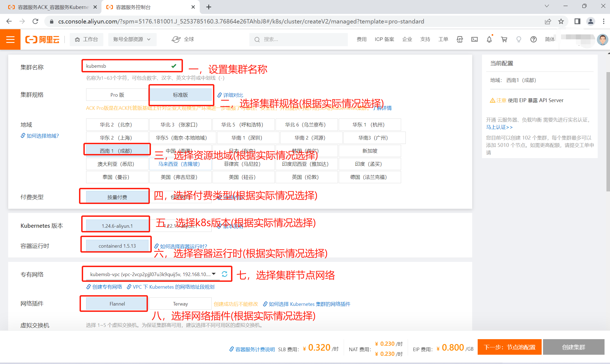
Task: Open the 支持 support menu
Action: click(x=425, y=40)
